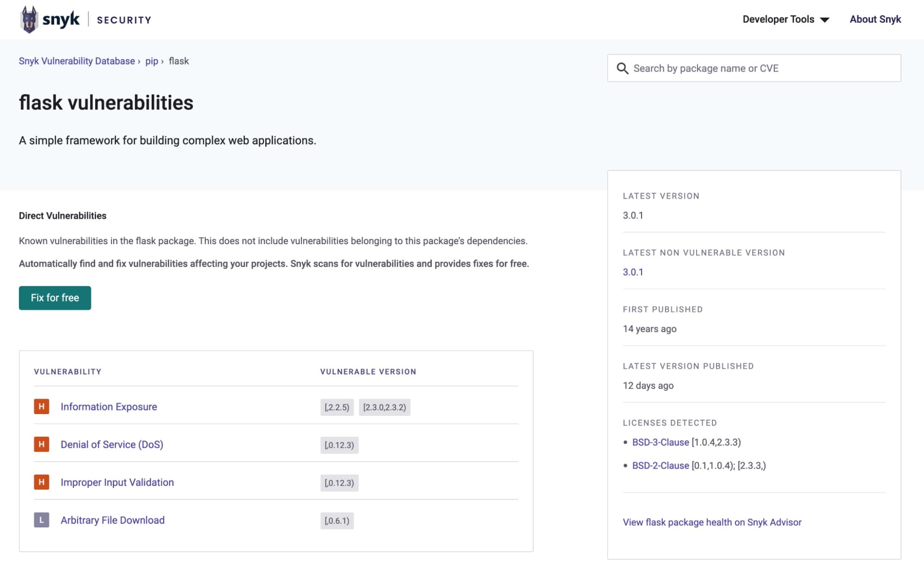
Task: Go to Snyk Vulnerability Database breadcrumb
Action: coord(77,61)
